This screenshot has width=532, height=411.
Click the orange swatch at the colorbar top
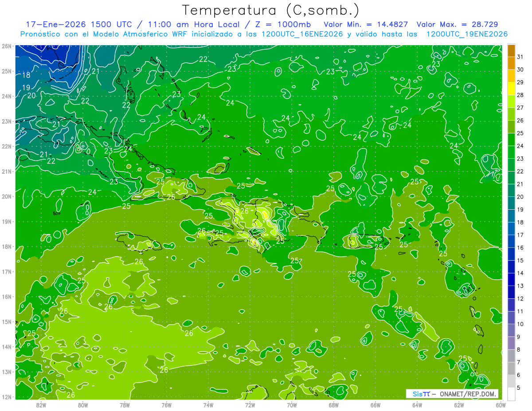[x=512, y=51]
